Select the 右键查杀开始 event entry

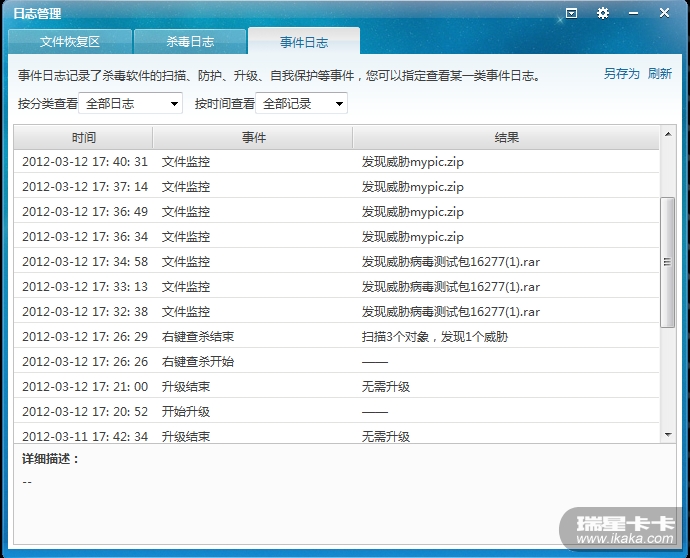pyautogui.click(x=198, y=362)
